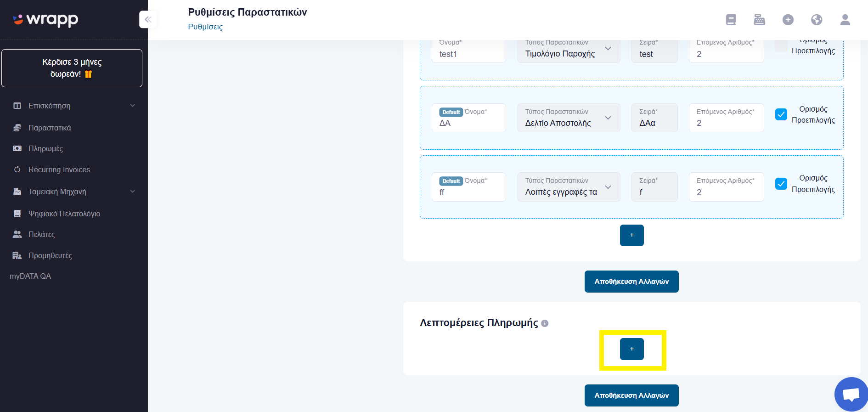Open the cash register icon in header

point(760,20)
